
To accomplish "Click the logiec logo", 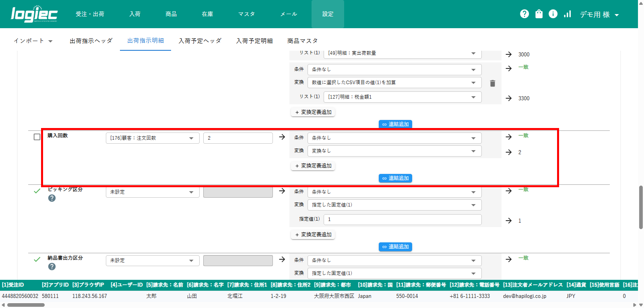I will click(34, 14).
